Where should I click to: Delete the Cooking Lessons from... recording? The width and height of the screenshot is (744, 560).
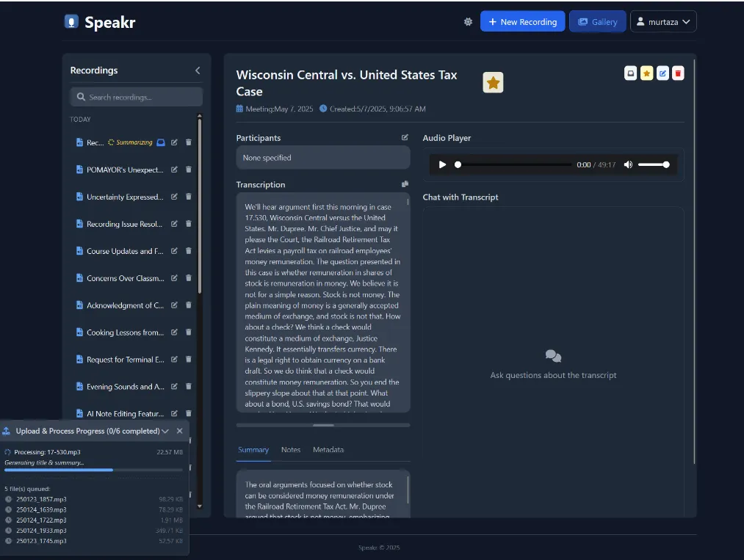pyautogui.click(x=188, y=332)
